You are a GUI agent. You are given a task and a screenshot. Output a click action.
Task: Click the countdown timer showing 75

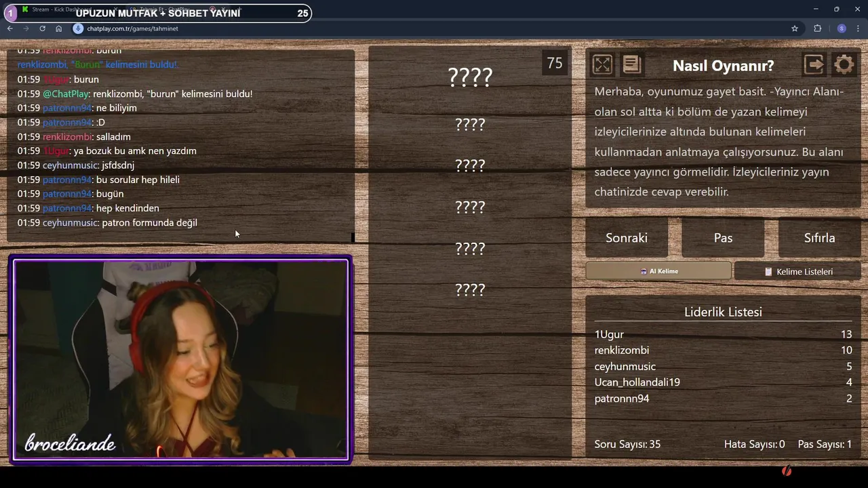point(555,63)
